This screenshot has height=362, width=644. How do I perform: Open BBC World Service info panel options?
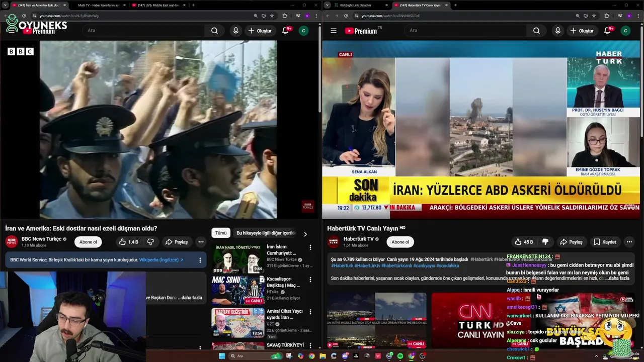tap(200, 260)
